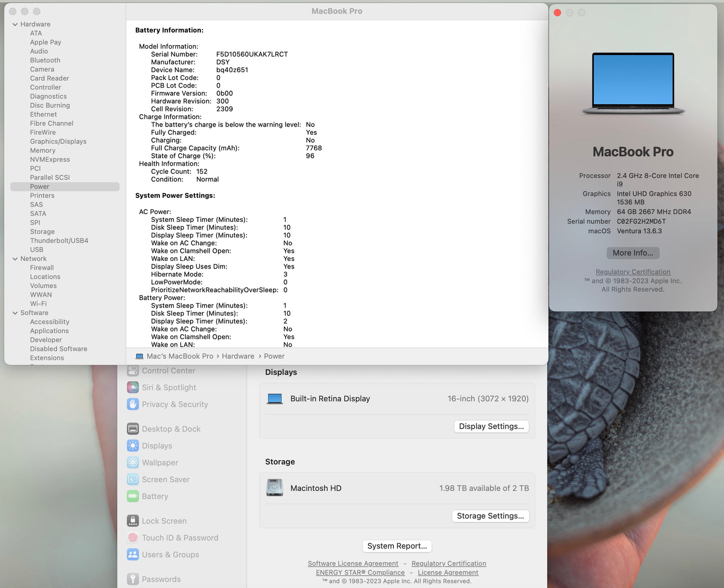Open Control Center settings
This screenshot has height=588, width=724.
pyautogui.click(x=168, y=371)
